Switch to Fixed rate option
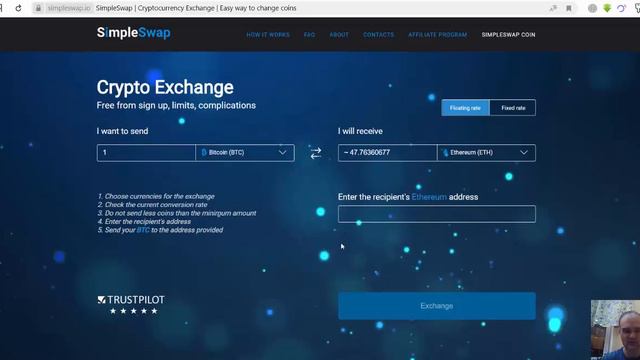640x360 pixels. 513,108
